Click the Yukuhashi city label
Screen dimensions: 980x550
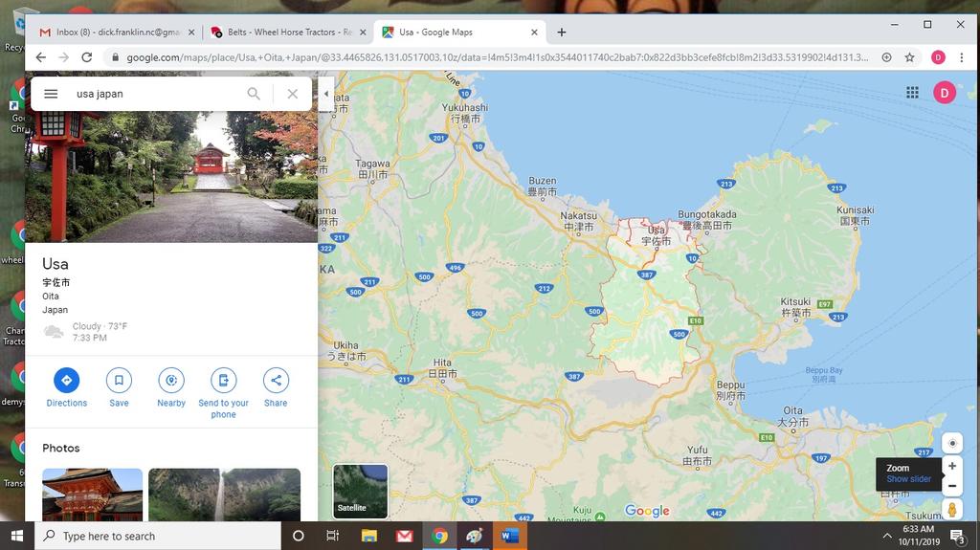pos(465,113)
